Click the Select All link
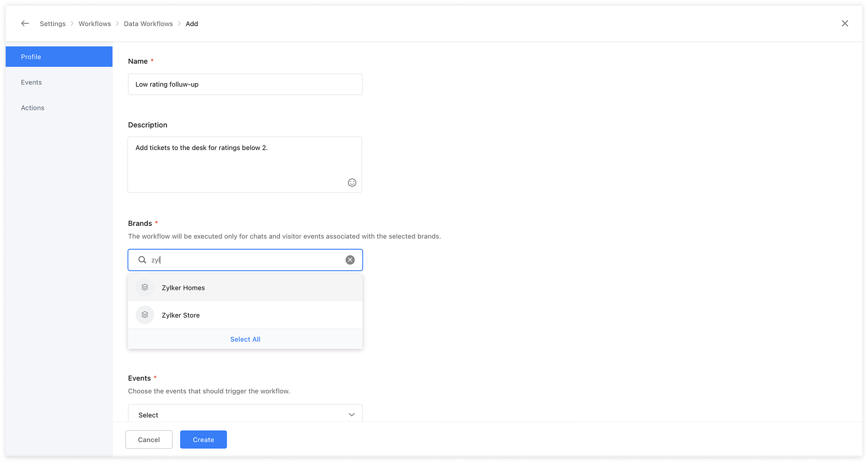Viewport: 868px width, 463px height. 245,340
